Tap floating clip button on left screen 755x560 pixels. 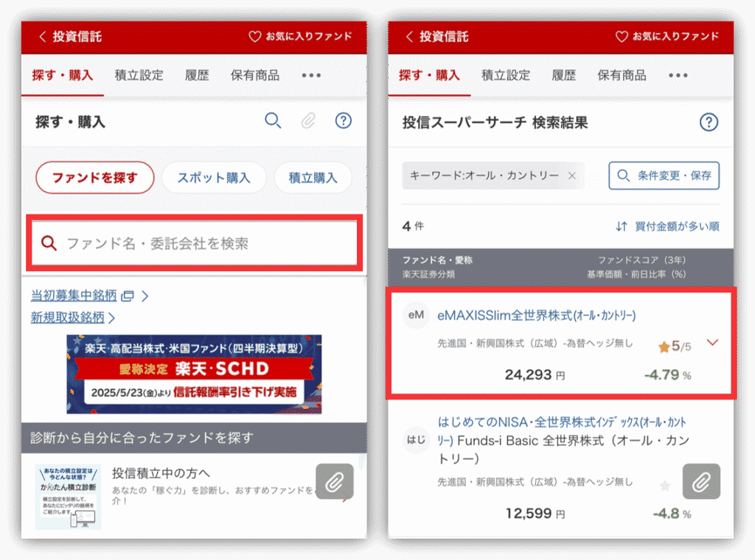click(335, 482)
